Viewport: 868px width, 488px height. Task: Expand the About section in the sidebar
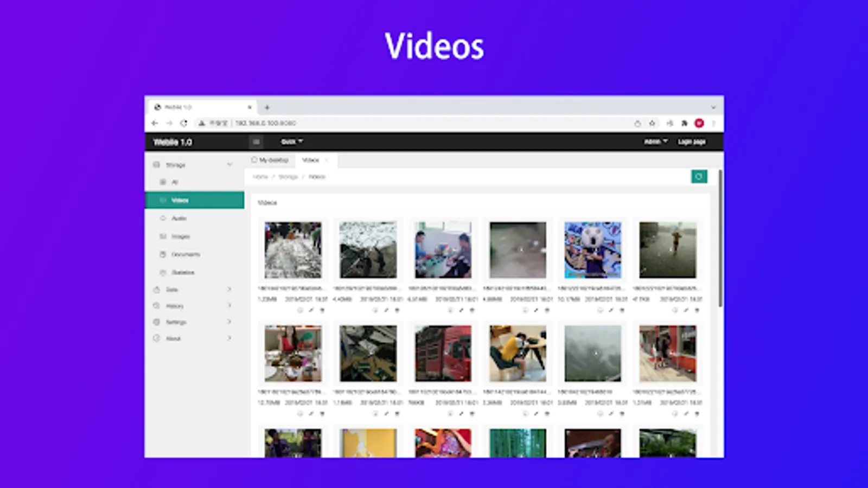tap(229, 338)
